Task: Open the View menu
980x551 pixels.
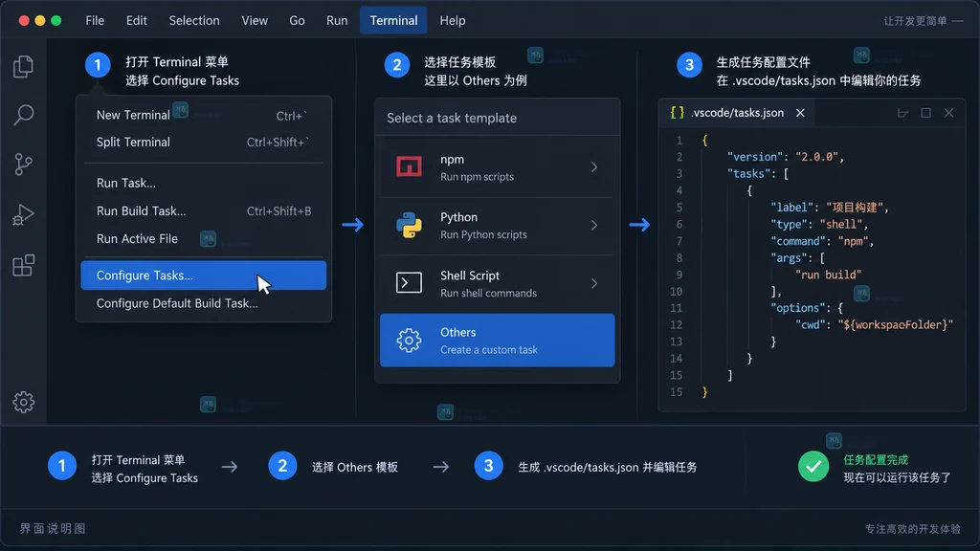Action: [255, 21]
